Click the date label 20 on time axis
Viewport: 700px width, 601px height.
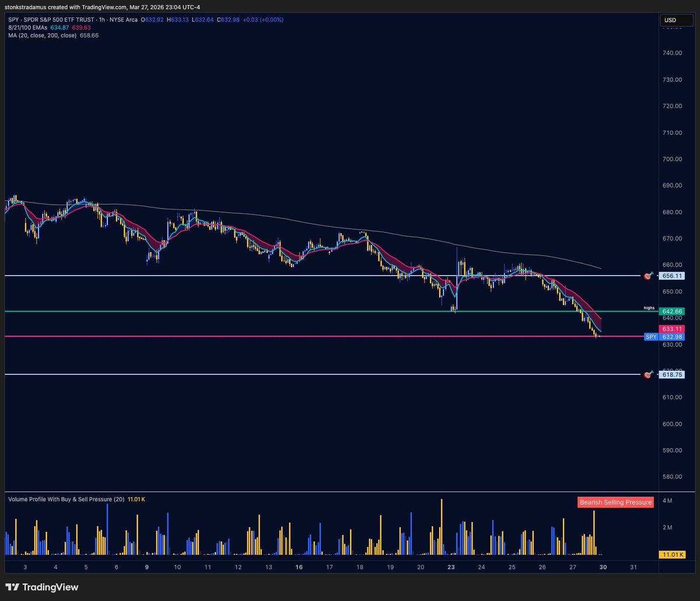point(421,567)
